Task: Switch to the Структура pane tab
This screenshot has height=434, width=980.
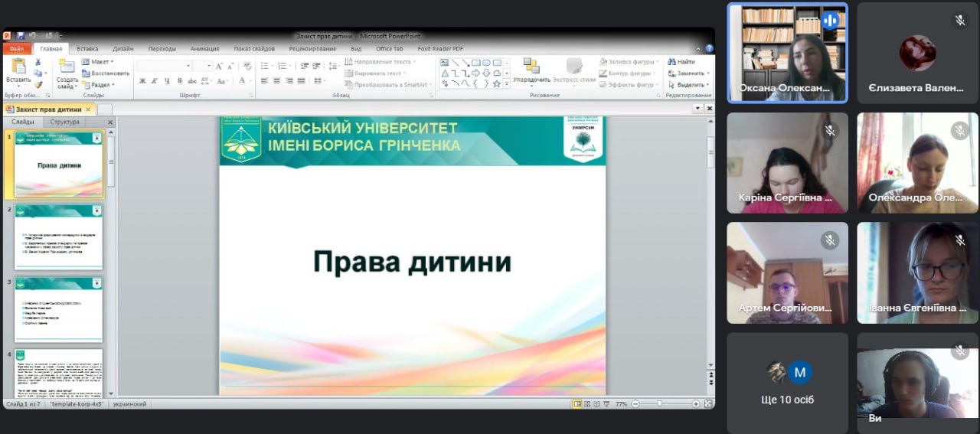Action: click(x=66, y=122)
